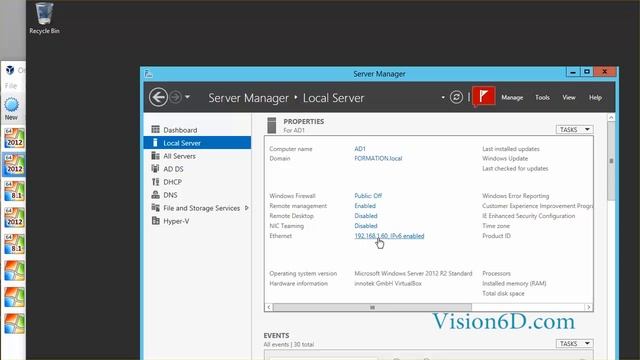The image size is (640, 360).
Task: Select the highlighted second 2012 VM
Action: coord(14,165)
